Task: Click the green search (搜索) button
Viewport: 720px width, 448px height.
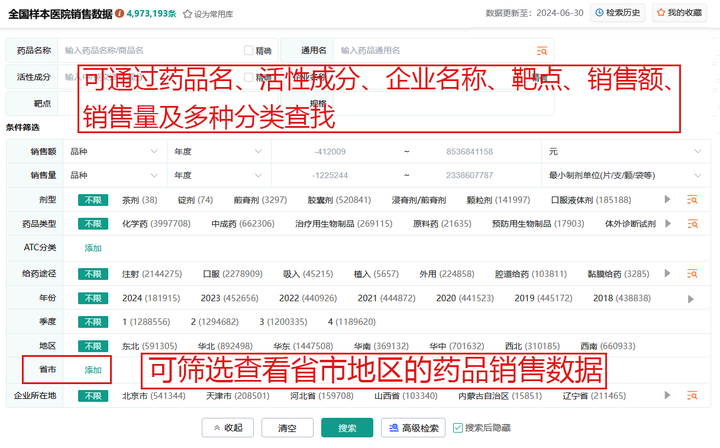Action: 347,428
